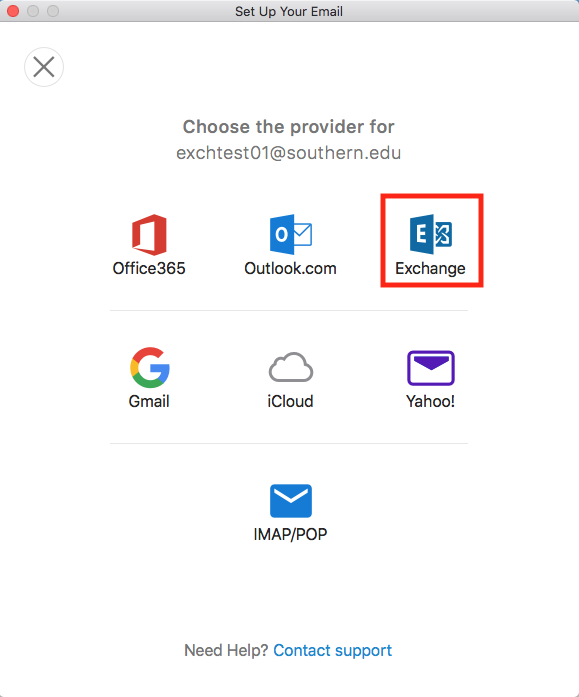Pick the Exchange provider icon
This screenshot has height=697, width=579.
click(x=431, y=234)
